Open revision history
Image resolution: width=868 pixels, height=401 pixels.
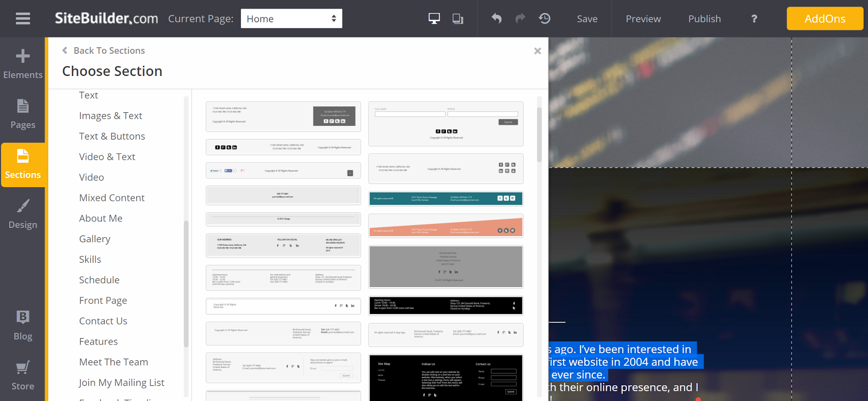tap(545, 18)
